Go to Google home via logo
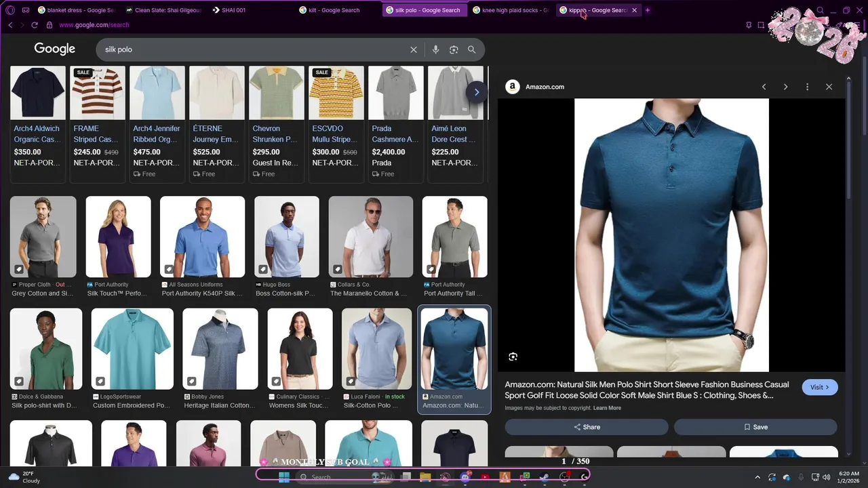Image resolution: width=868 pixels, height=488 pixels. click(x=55, y=49)
